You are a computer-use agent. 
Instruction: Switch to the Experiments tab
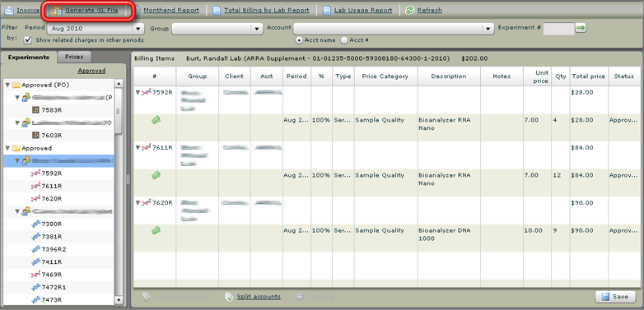click(29, 58)
